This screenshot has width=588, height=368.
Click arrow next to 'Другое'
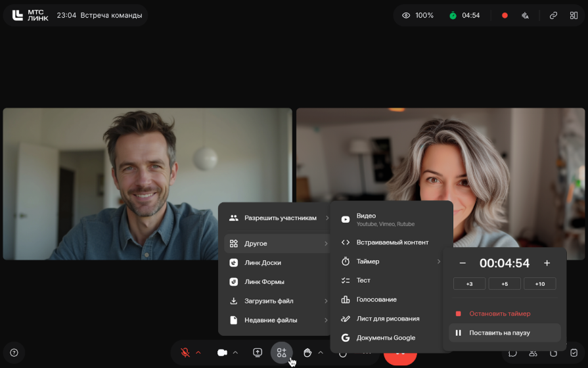pos(326,243)
